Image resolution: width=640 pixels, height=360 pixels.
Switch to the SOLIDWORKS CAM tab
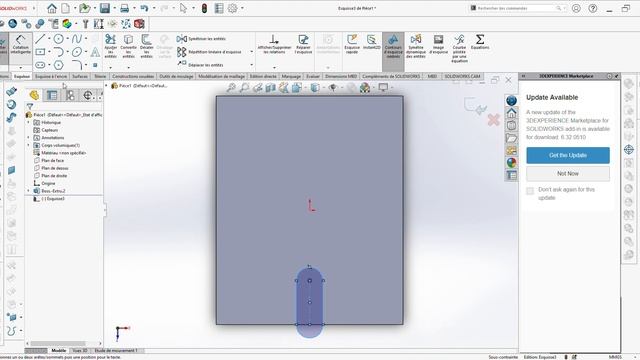462,76
